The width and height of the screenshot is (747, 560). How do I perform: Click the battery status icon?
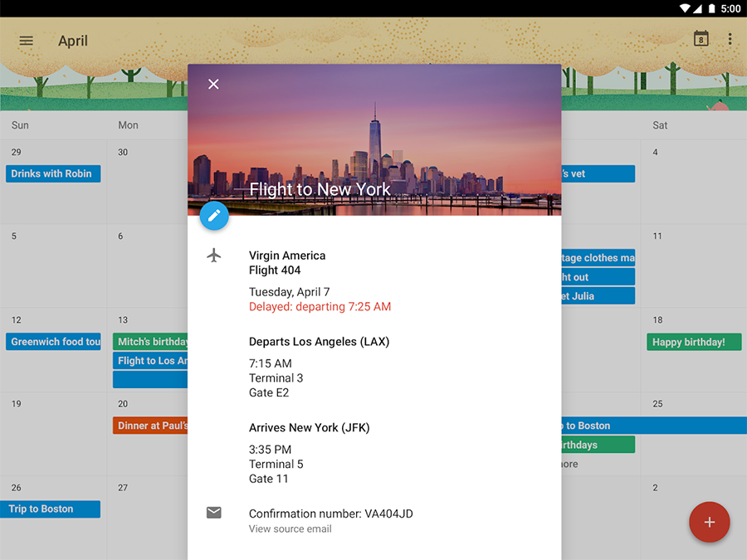pos(712,8)
